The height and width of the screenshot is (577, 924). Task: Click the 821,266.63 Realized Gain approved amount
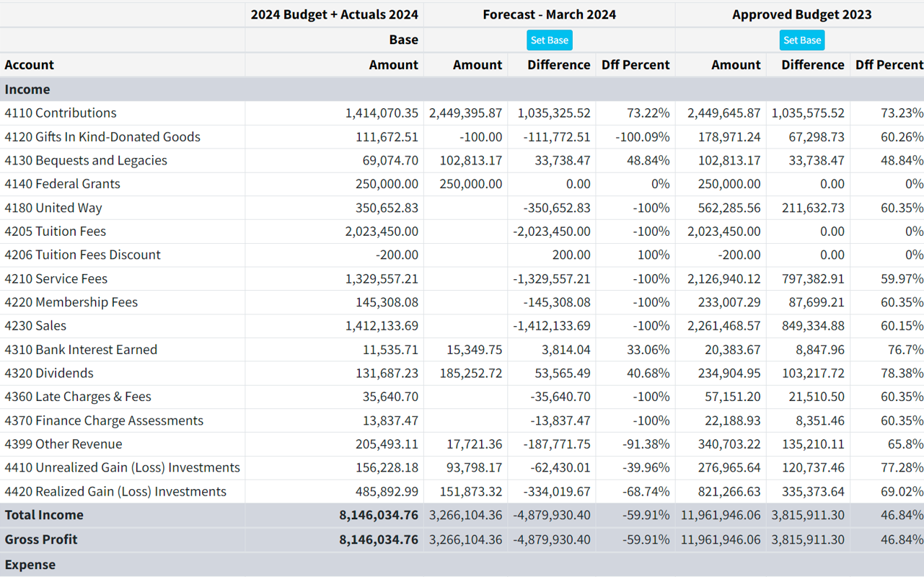[729, 491]
